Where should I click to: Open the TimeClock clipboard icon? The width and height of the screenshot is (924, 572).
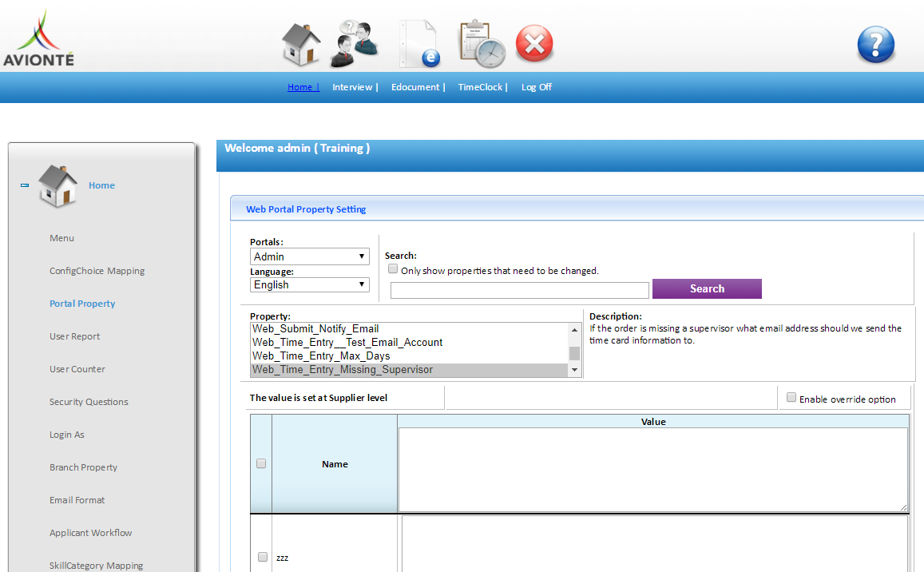click(482, 44)
